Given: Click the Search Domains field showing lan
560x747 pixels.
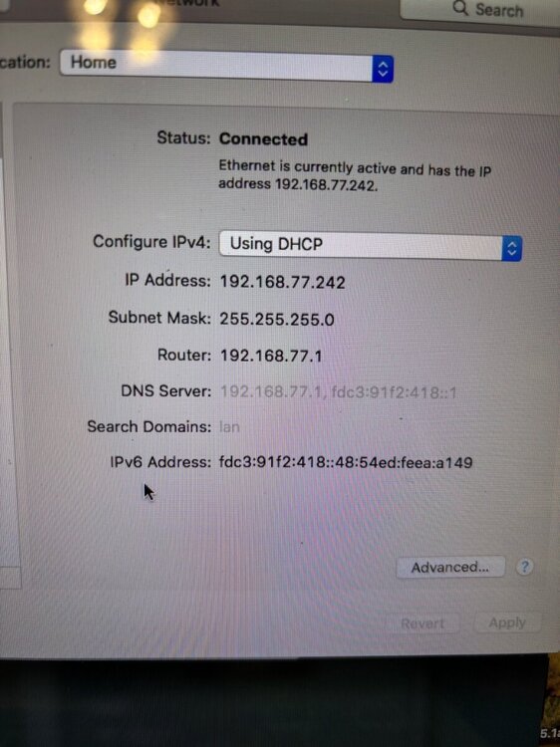Looking at the screenshot, I should tap(229, 426).
